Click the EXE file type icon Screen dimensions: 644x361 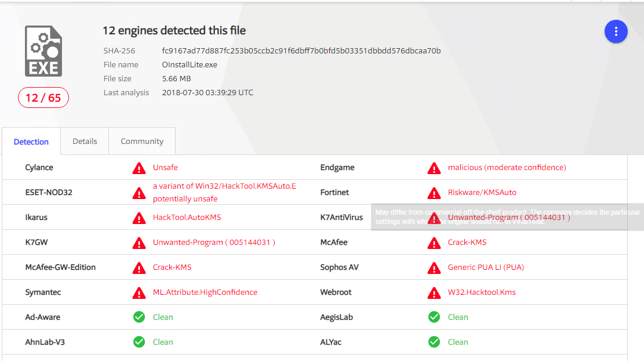tap(43, 51)
